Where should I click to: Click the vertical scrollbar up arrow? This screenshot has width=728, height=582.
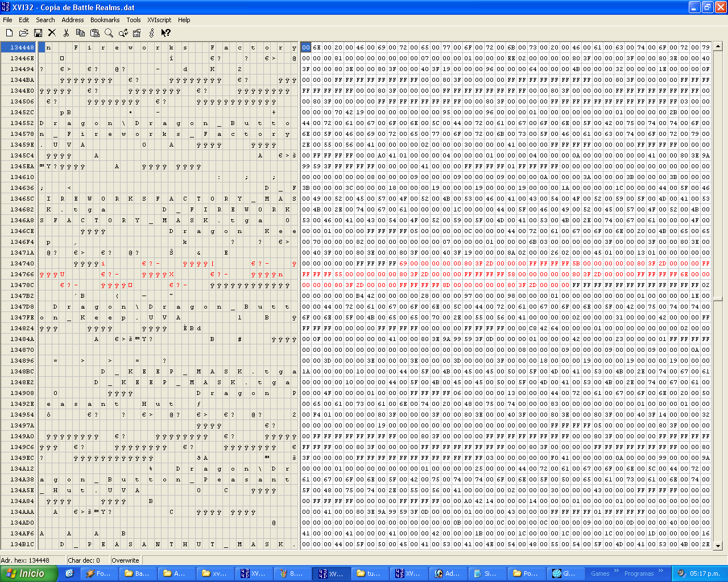pos(717,47)
